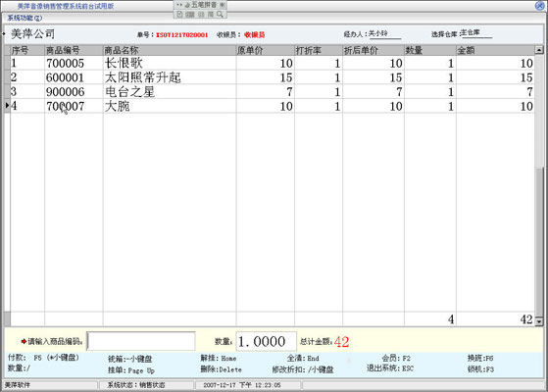Click the leftmost icon on the IME toolbar's lower row

click(179, 15)
